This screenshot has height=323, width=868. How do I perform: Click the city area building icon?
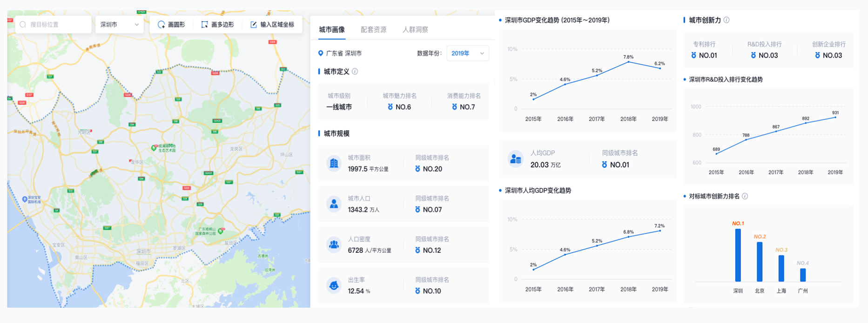coord(334,164)
